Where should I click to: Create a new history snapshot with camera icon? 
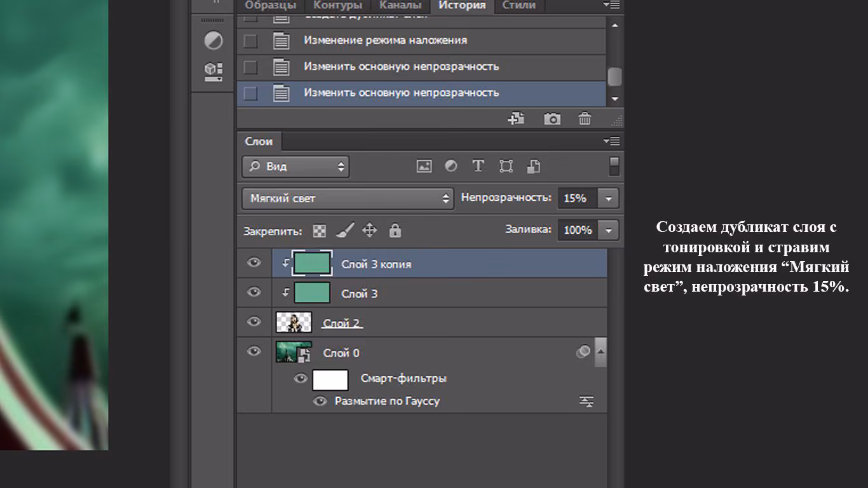pos(552,119)
